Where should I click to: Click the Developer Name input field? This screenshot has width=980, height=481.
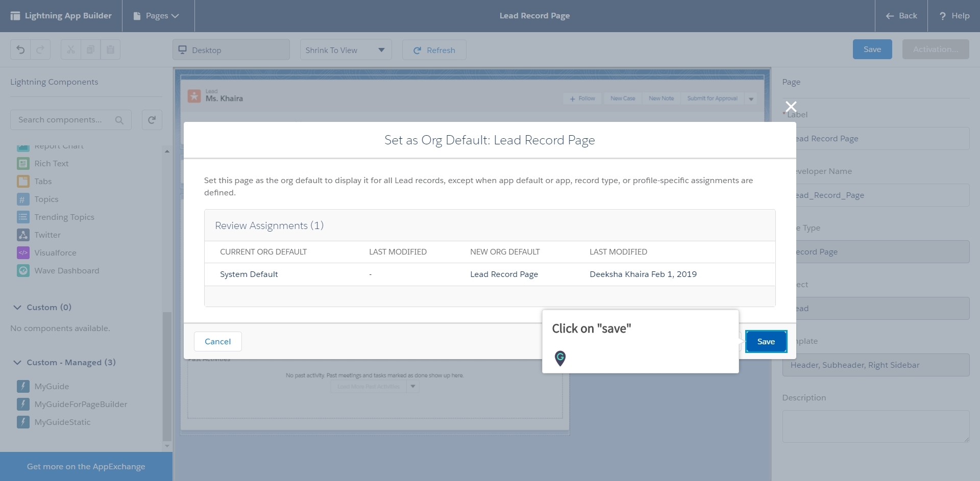coord(876,195)
